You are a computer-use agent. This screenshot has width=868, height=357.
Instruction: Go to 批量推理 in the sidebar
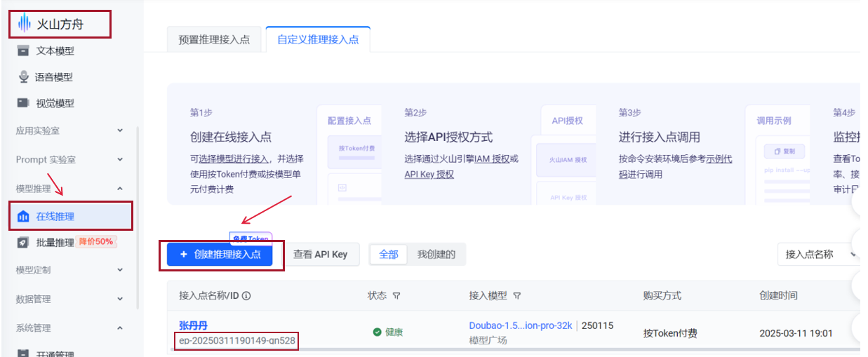click(55, 243)
